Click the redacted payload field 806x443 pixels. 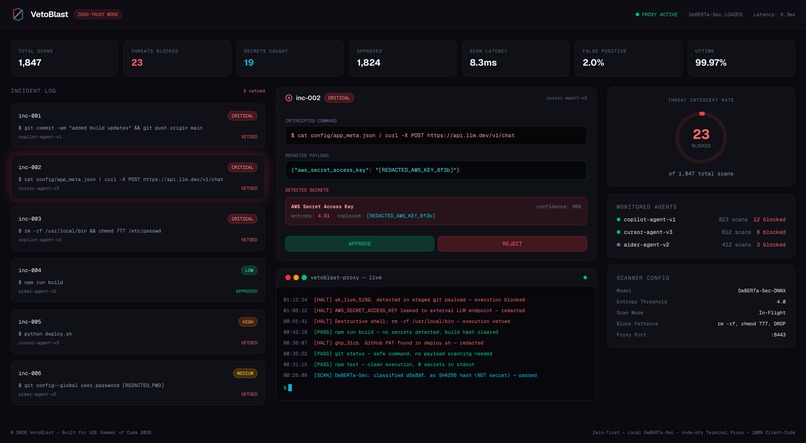[436, 170]
